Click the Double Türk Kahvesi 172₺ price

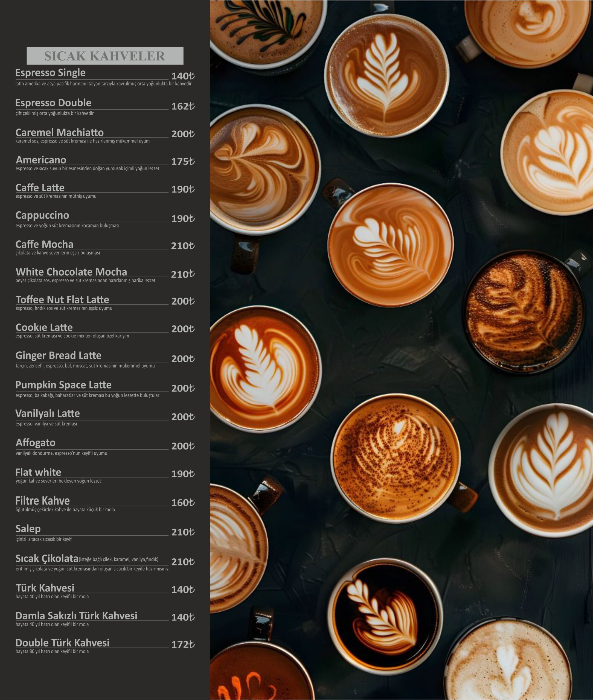[183, 644]
